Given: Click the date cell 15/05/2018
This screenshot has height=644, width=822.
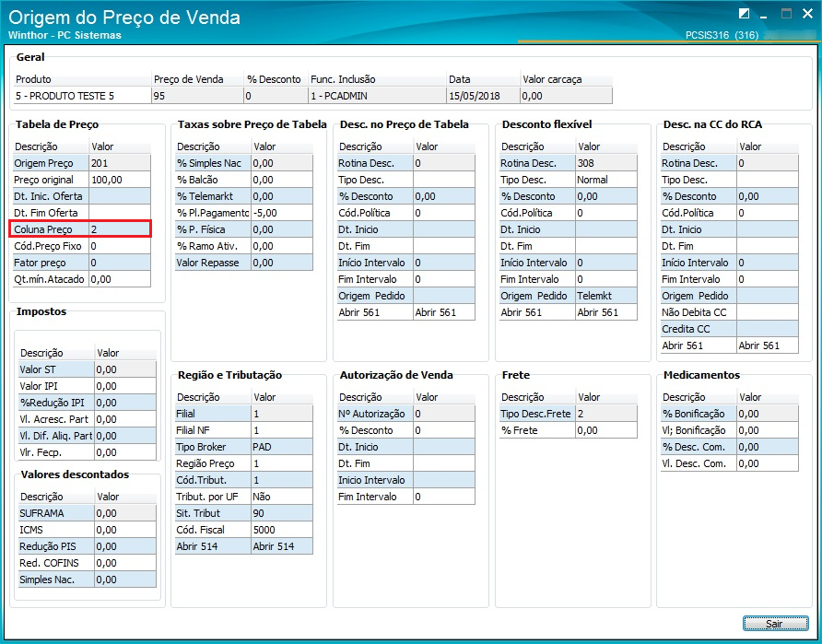Looking at the screenshot, I should pyautogui.click(x=484, y=96).
